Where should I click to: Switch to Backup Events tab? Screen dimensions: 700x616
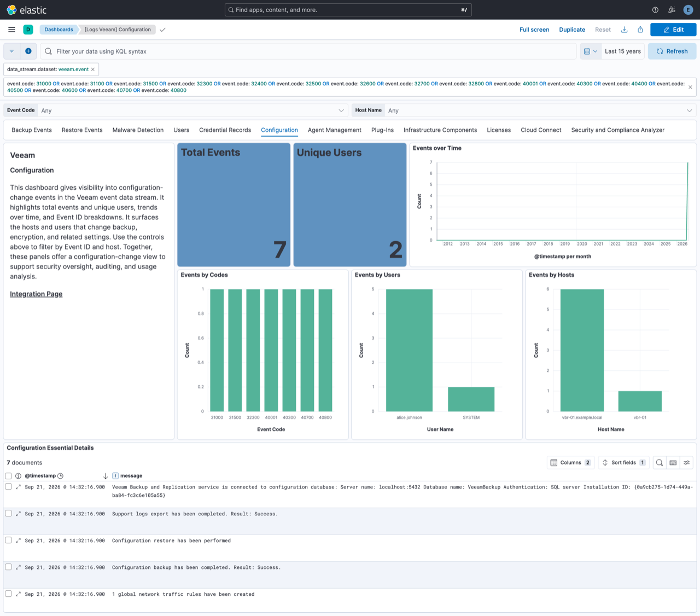pyautogui.click(x=32, y=130)
